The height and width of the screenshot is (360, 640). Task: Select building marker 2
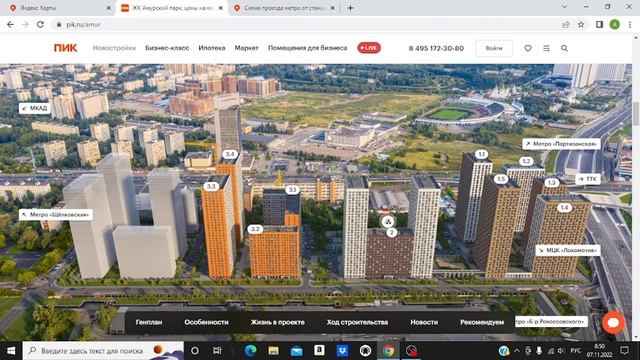391,233
